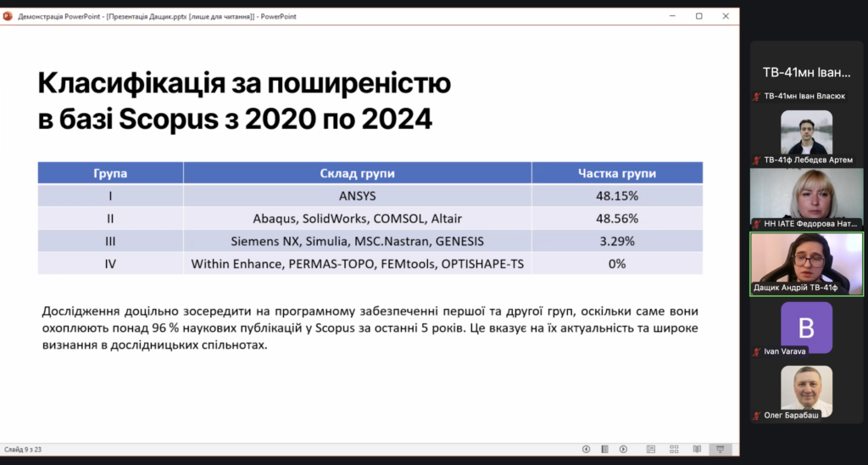Screen dimensions: 868x465
Task: Click muted mic icon beside Федорова
Action: point(757,224)
